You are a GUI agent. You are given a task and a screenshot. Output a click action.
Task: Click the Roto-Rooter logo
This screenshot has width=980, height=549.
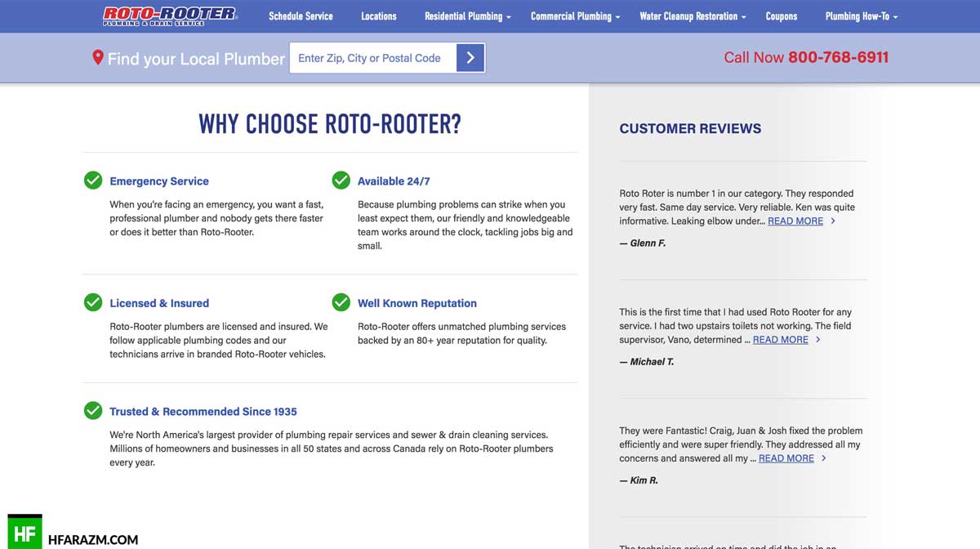pyautogui.click(x=170, y=16)
